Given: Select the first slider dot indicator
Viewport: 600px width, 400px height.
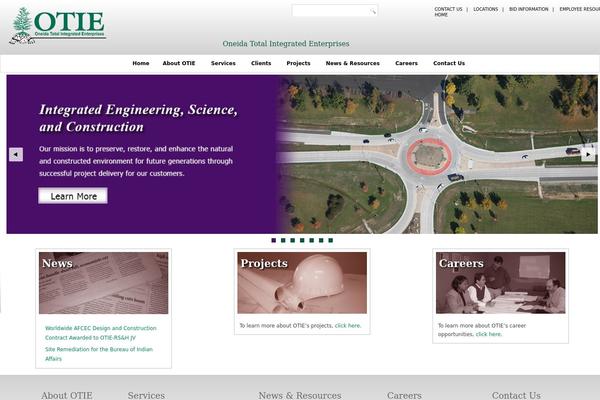Looking at the screenshot, I should pyautogui.click(x=274, y=240).
